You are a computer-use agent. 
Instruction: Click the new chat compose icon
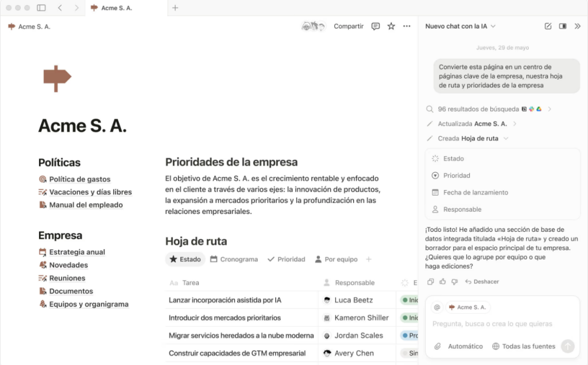[548, 26]
